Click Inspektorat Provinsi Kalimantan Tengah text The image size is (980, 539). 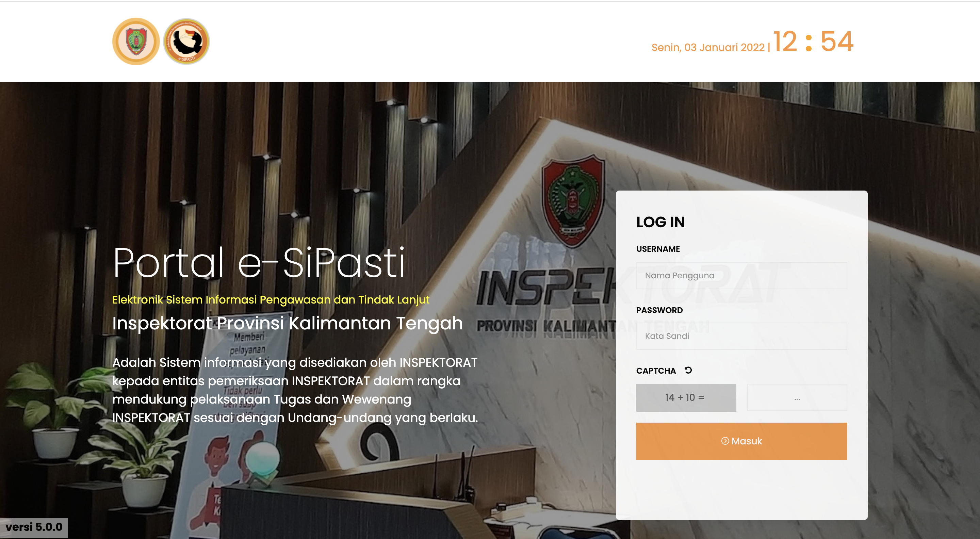287,323
